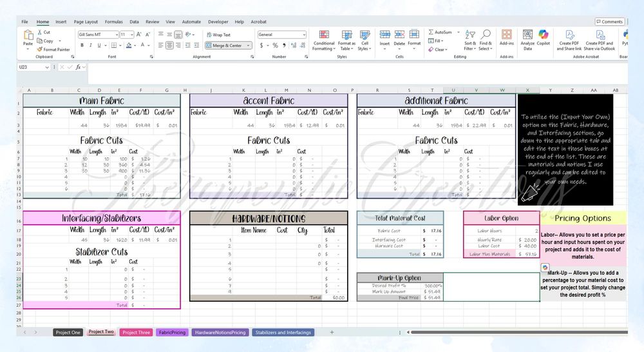Expand the Merge & Center dropdown arrow
Screen dimensions: 644x352
249,46
